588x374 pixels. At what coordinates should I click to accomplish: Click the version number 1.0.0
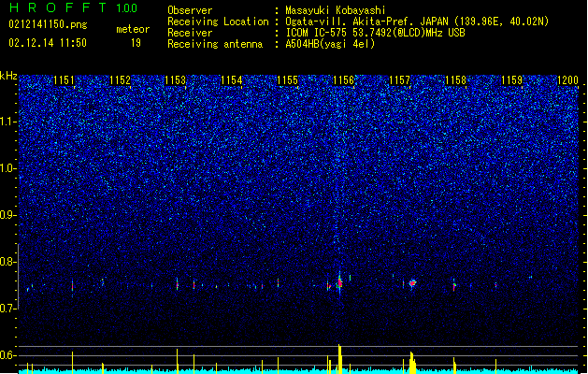(x=127, y=8)
